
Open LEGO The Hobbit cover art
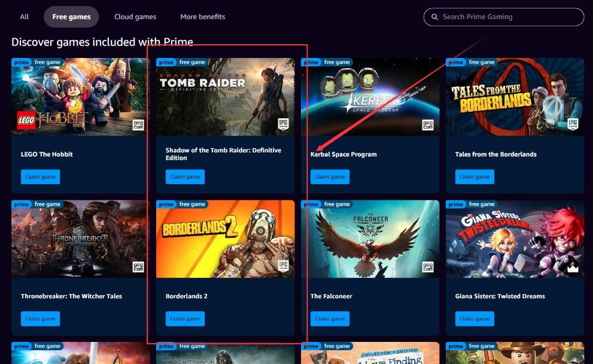[x=81, y=97]
